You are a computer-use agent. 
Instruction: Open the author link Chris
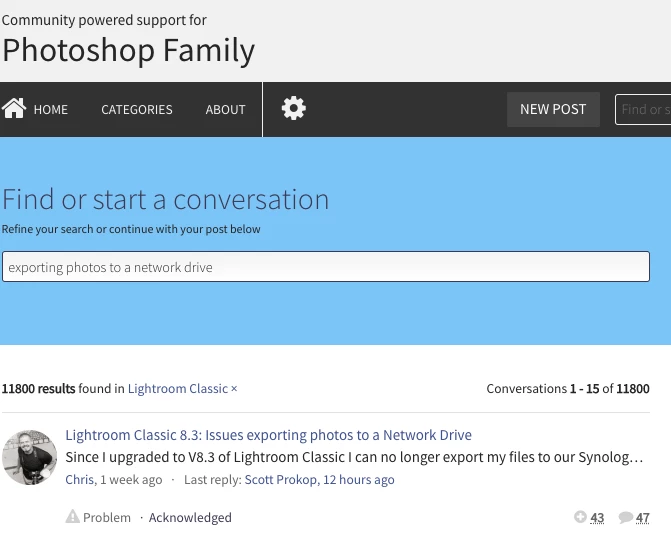(80, 480)
